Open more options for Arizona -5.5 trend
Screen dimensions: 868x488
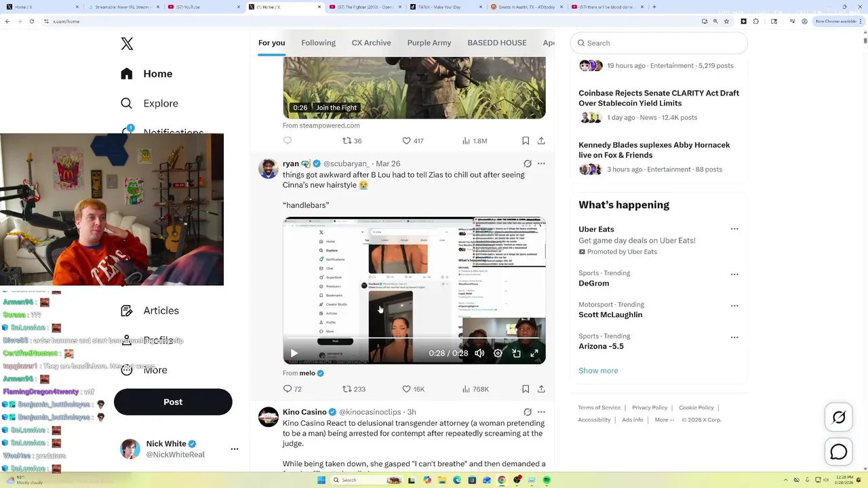pyautogui.click(x=734, y=337)
